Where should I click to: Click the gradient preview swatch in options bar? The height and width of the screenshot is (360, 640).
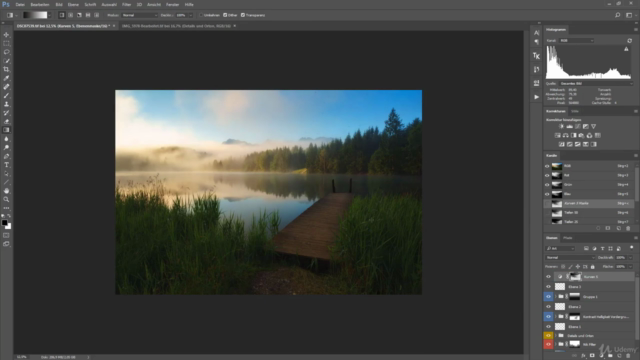point(35,15)
